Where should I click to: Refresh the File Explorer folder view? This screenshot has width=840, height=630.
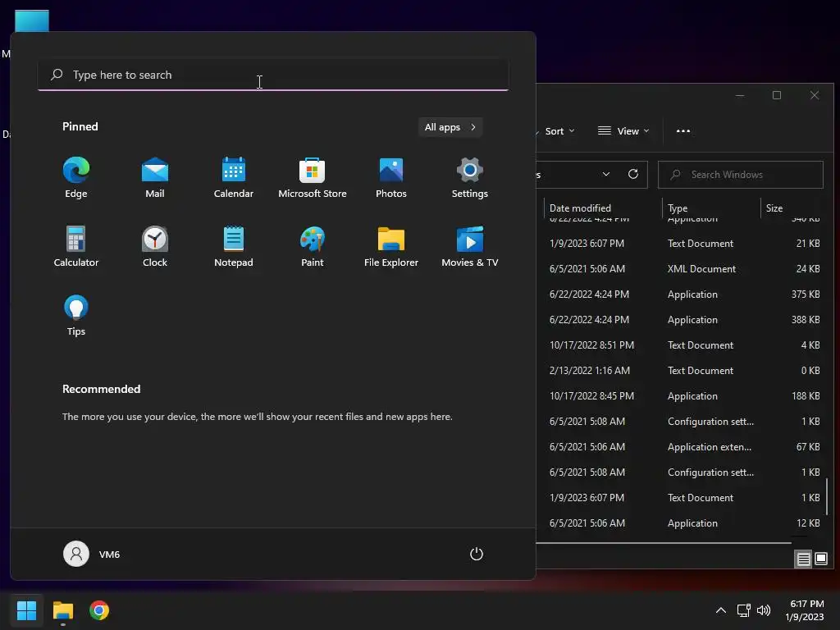click(x=633, y=174)
